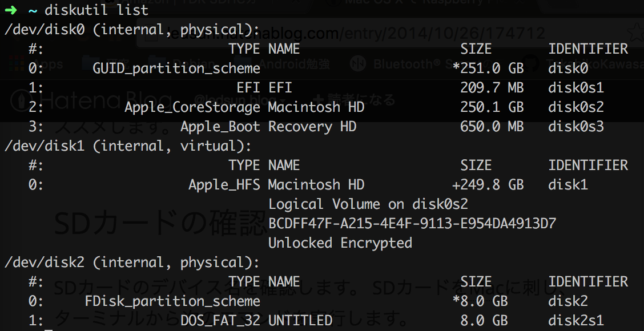Click the typed 'diskutil list' command
This screenshot has height=331, width=644.
(x=96, y=10)
